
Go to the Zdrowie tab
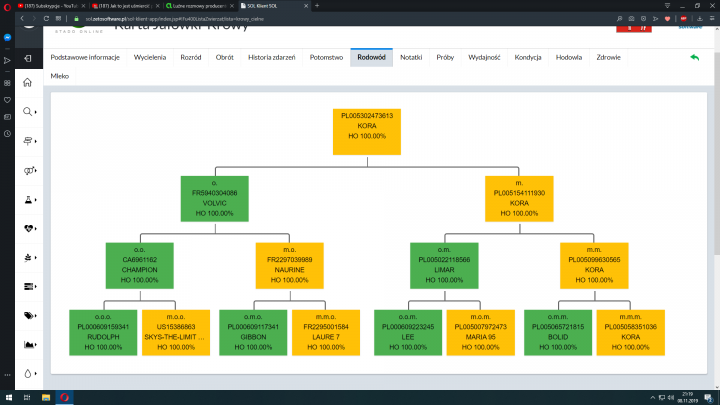click(x=608, y=58)
